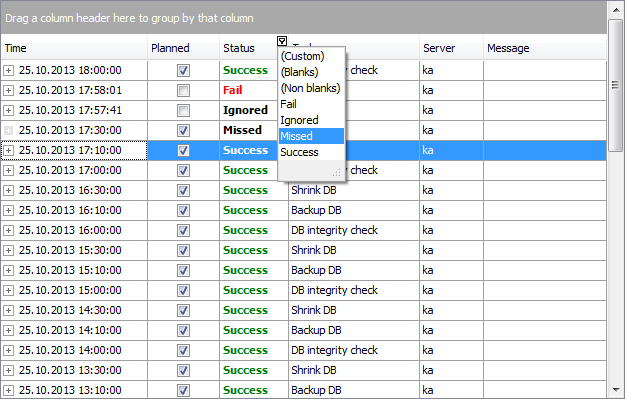Toggle Planned checkbox for 15:30:00 row
Image resolution: width=625 pixels, height=399 pixels.
tap(183, 250)
